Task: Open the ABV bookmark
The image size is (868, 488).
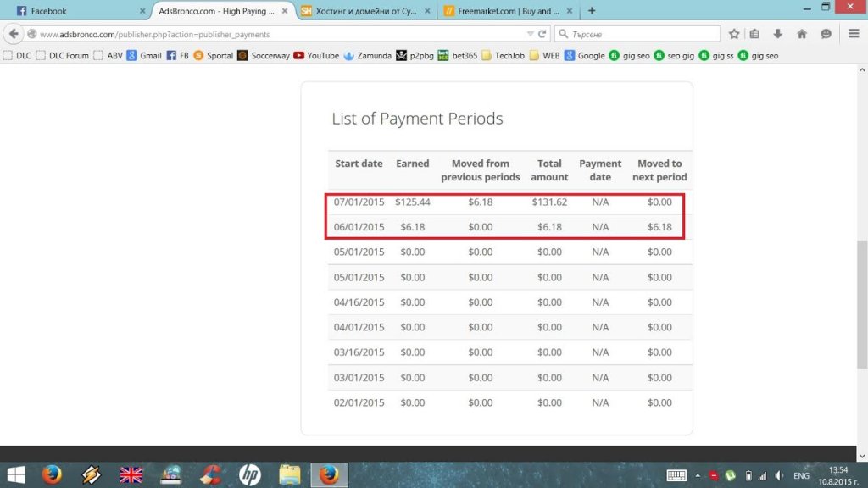Action: click(x=108, y=55)
